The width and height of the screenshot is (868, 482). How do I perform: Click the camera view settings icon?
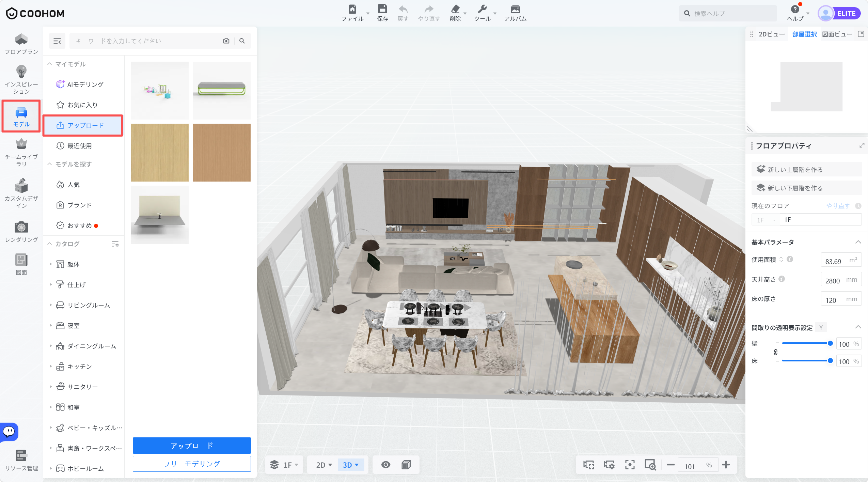coord(609,465)
